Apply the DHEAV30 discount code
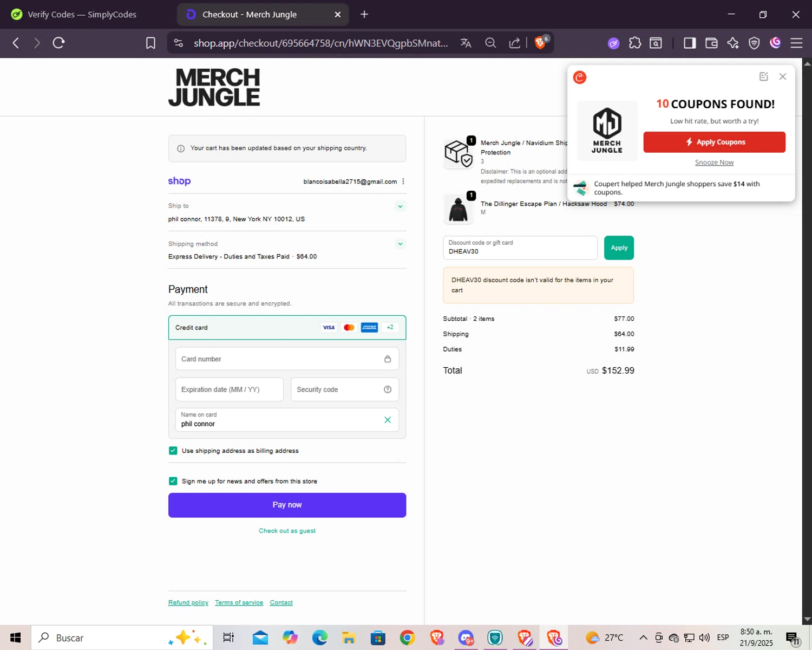The width and height of the screenshot is (812, 650). coord(619,248)
